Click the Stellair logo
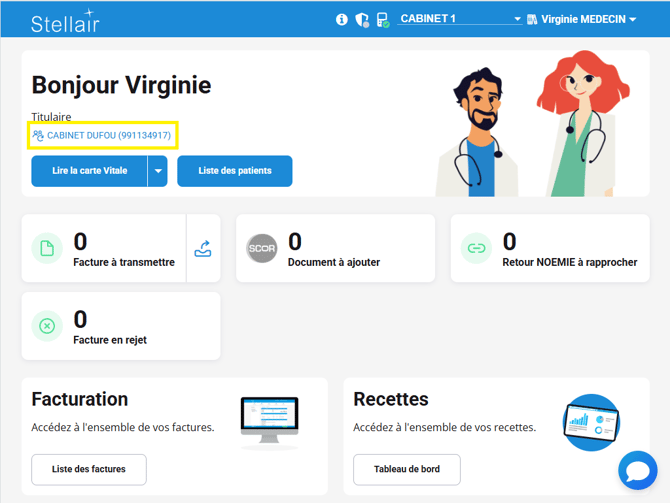This screenshot has height=503, width=670. [66, 21]
